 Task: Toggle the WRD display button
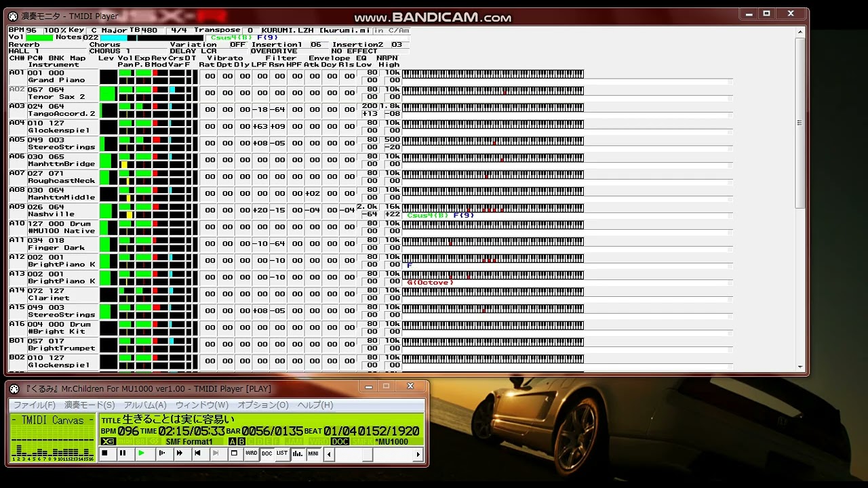coord(251,453)
